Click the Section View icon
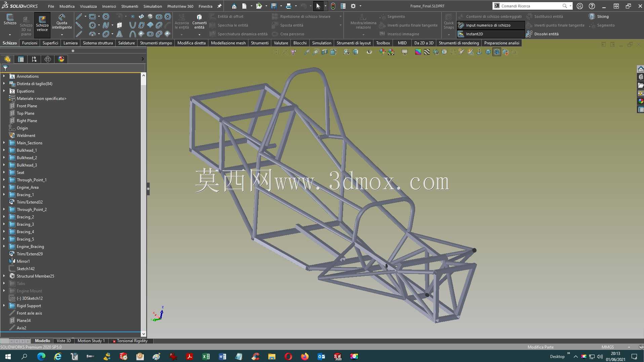 coord(325,52)
